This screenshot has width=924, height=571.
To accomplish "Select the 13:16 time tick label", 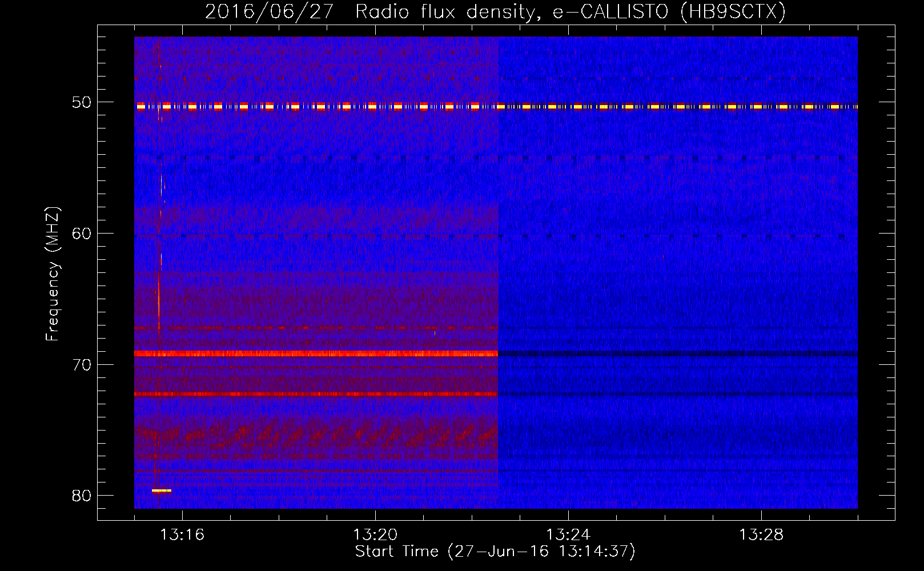I will click(182, 535).
